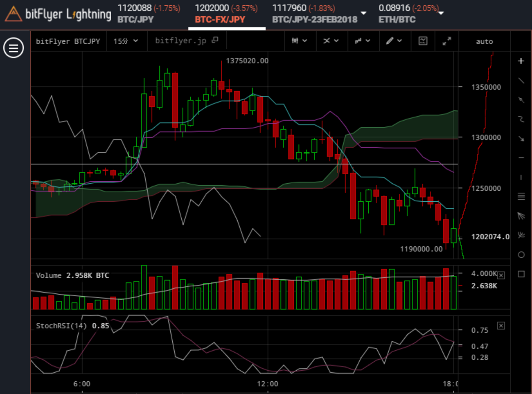The image size is (532, 394).
Task: Select the line-with-points segment tool
Action: 521,100
